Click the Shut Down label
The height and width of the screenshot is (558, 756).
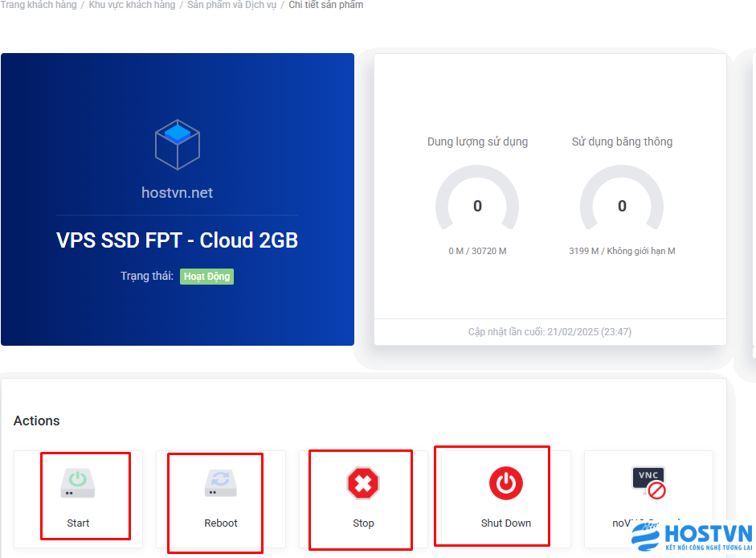point(506,523)
